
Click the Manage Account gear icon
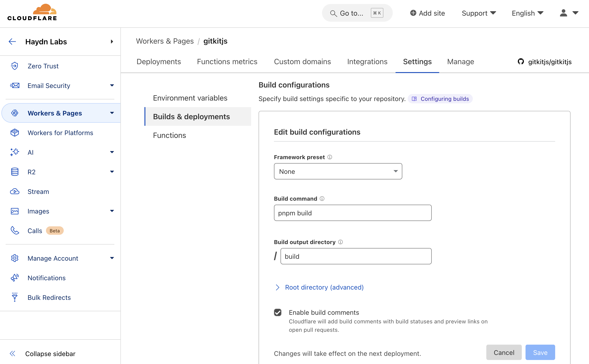point(15,258)
